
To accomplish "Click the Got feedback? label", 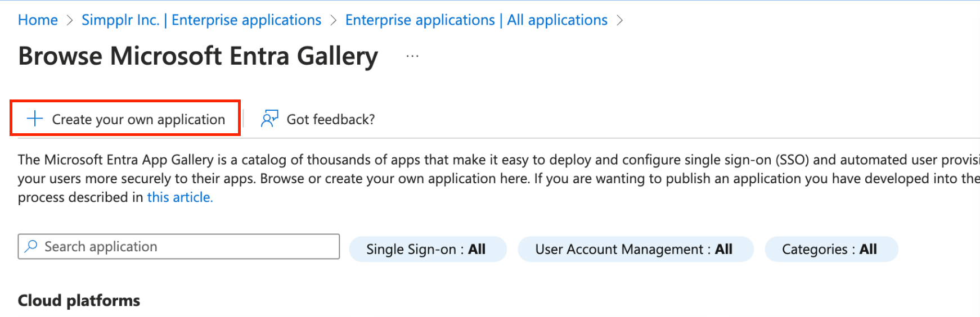I will [330, 119].
